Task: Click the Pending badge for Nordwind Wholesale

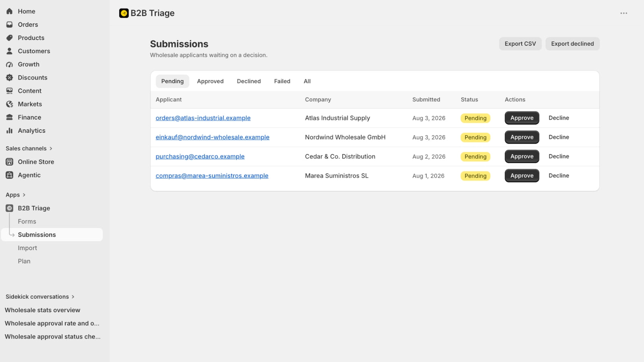Action: coord(475,138)
